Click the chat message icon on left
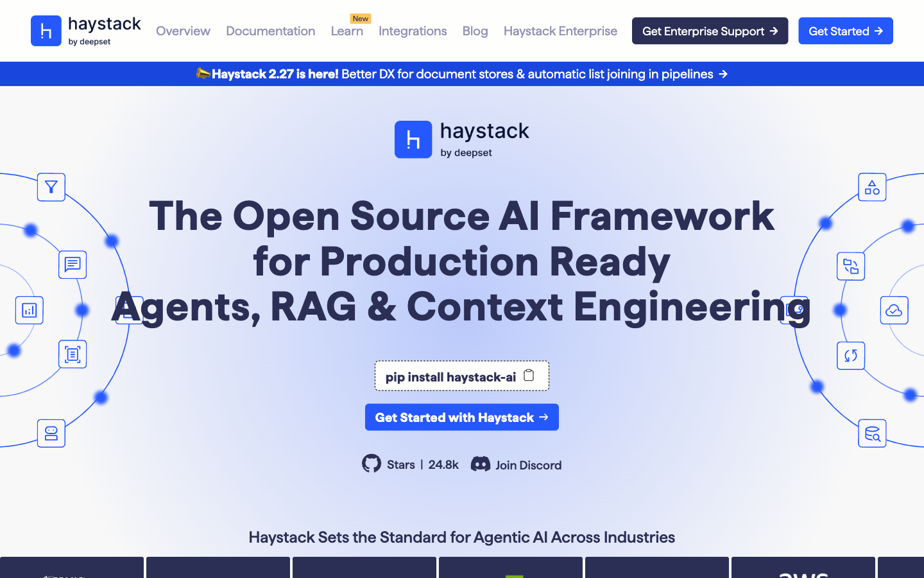 click(73, 265)
